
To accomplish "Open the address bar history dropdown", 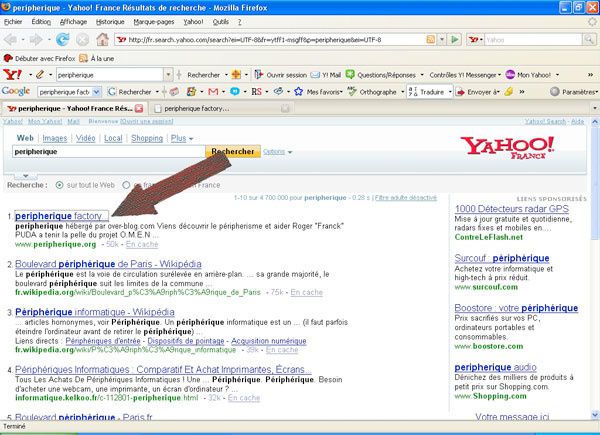I will click(442, 39).
